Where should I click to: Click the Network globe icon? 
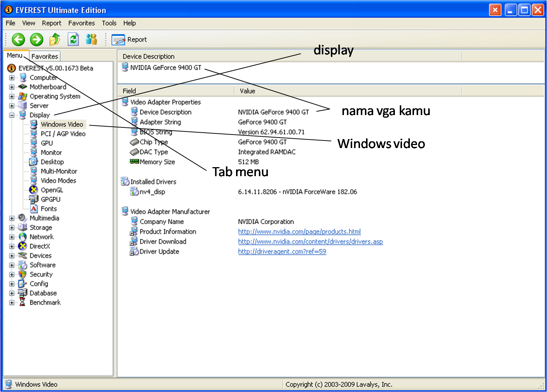coord(23,237)
